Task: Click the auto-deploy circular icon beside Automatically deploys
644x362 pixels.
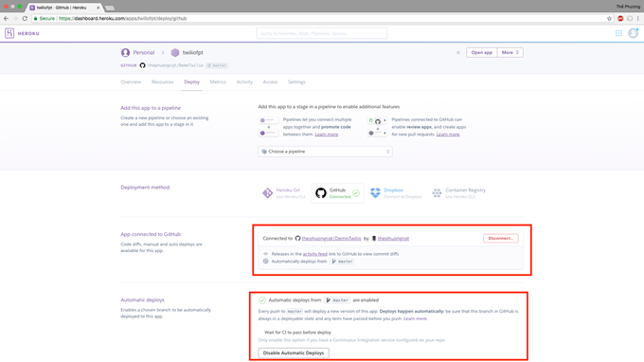Action: click(266, 262)
